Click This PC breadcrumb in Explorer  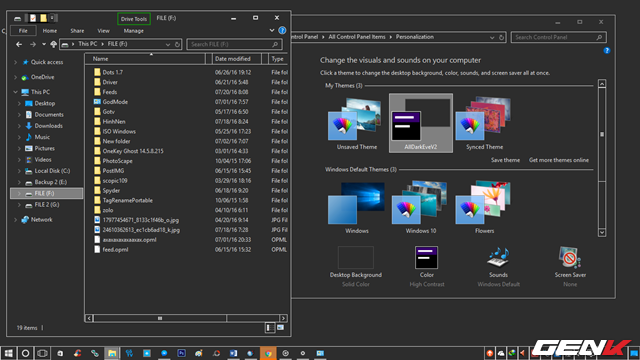(88, 44)
